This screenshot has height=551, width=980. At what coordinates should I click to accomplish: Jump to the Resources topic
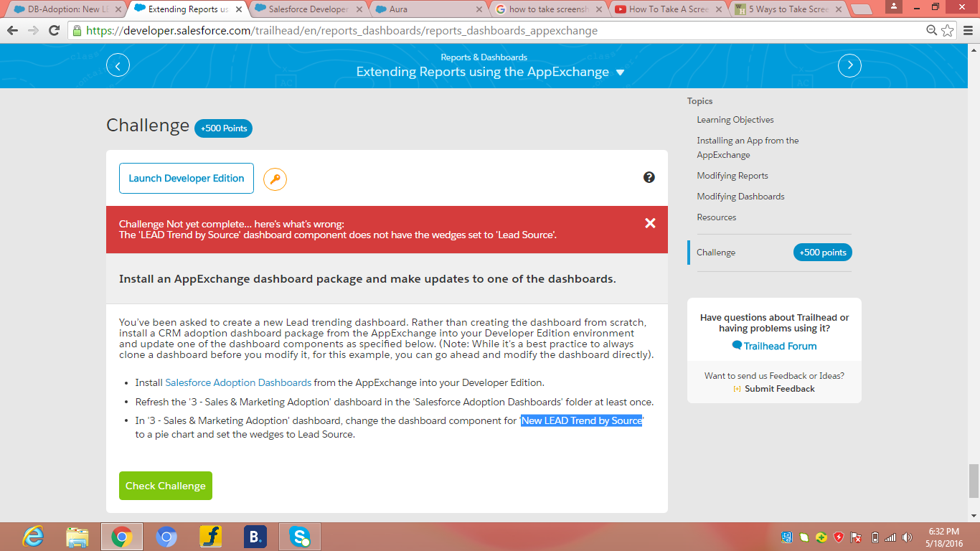tap(717, 217)
